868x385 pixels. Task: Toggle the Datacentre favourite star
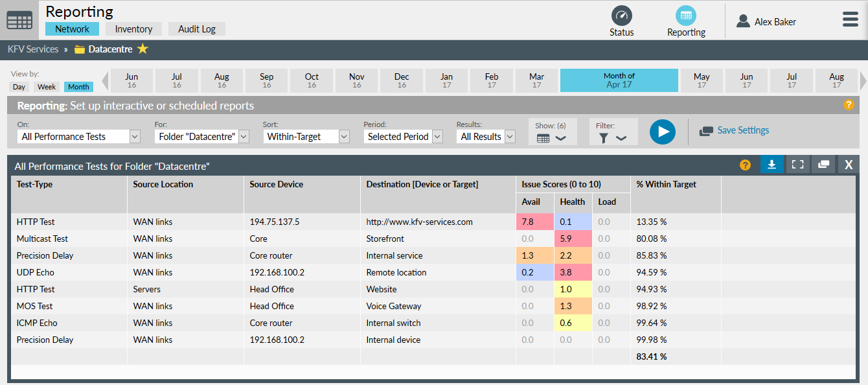point(143,49)
